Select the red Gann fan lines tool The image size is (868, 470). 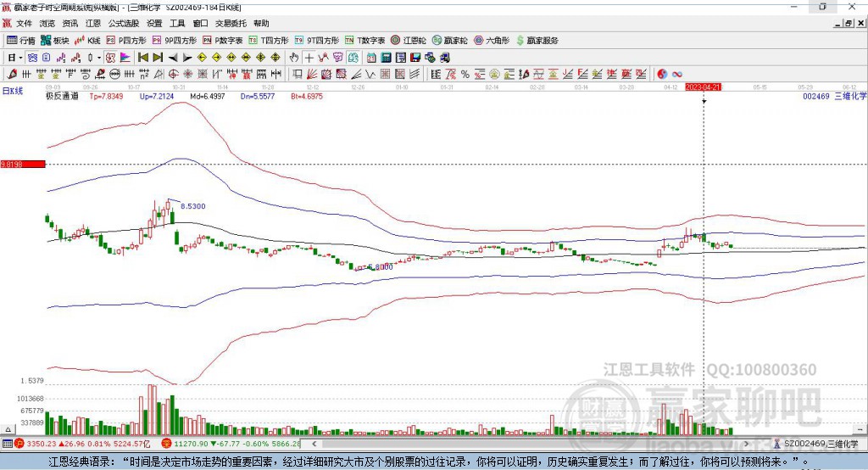[312, 74]
